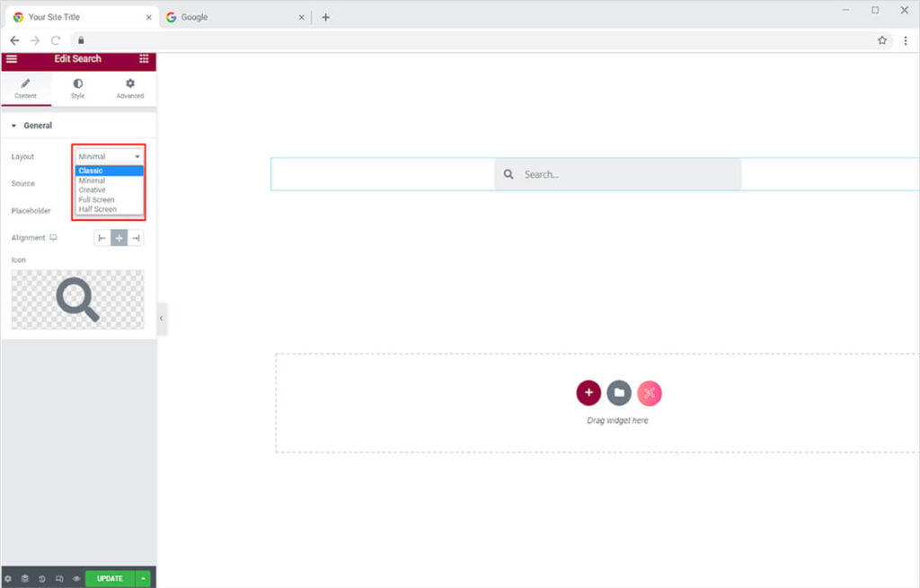Open the widgets grid icon

coord(144,59)
